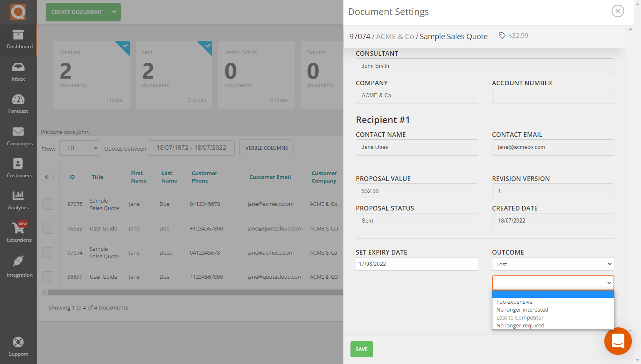Navigate to Campaigns via sidebar icon
The image size is (641, 364).
(x=18, y=136)
